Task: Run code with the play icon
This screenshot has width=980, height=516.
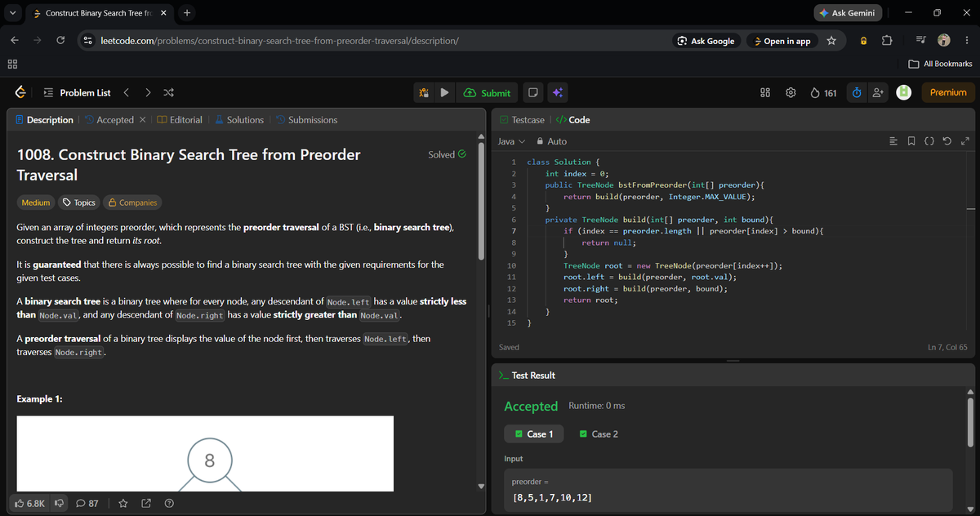Action: [444, 92]
